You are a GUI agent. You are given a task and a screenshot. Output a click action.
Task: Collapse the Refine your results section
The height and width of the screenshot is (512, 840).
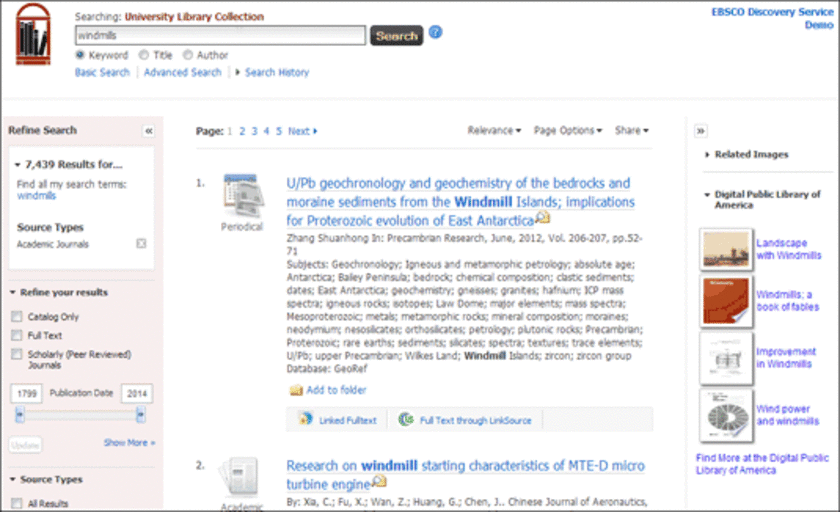click(x=12, y=292)
